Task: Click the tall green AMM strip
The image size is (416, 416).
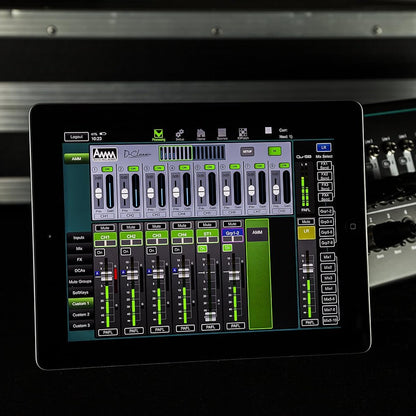Action: (x=259, y=273)
